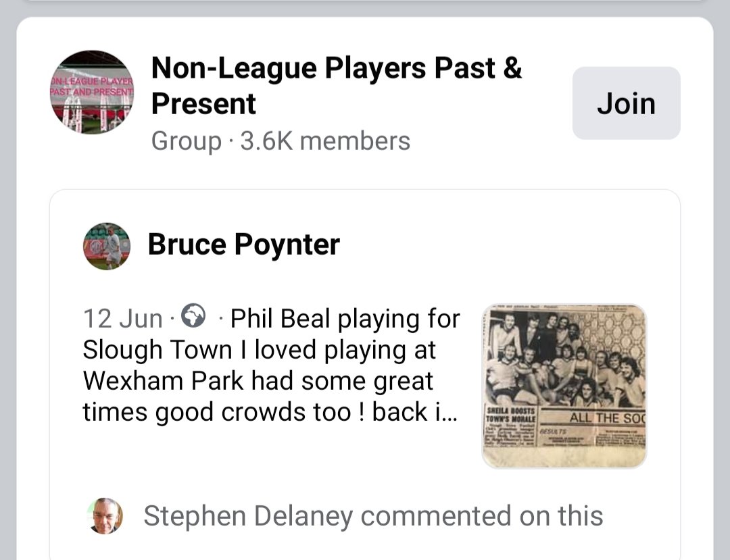Join the Non-League Players group
The image size is (730, 560).
tap(626, 103)
